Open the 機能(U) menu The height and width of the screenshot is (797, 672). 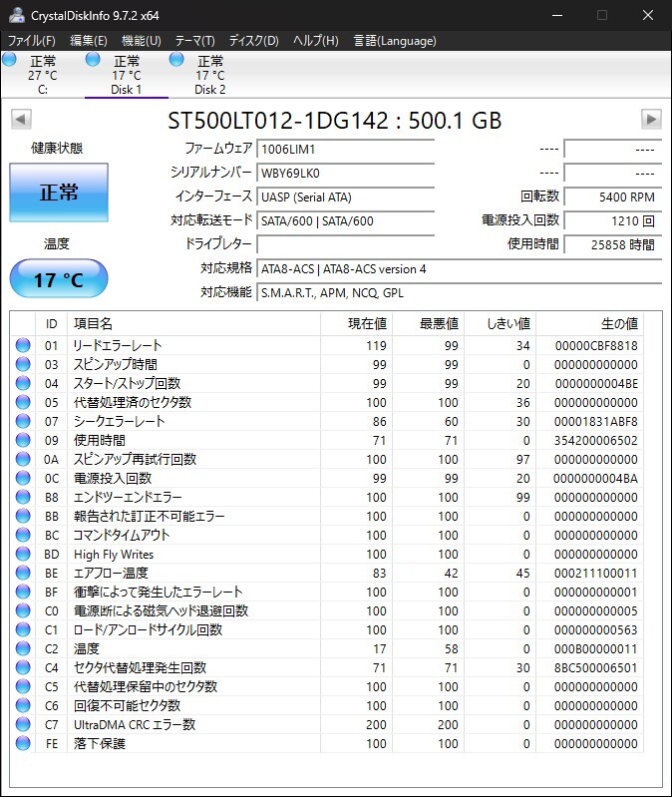coord(142,41)
